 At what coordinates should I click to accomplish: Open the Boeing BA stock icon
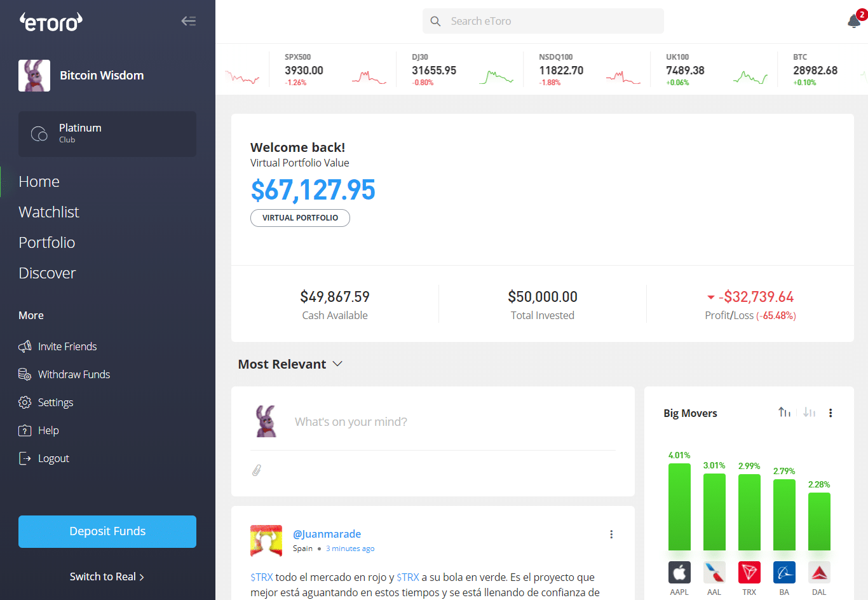784,573
